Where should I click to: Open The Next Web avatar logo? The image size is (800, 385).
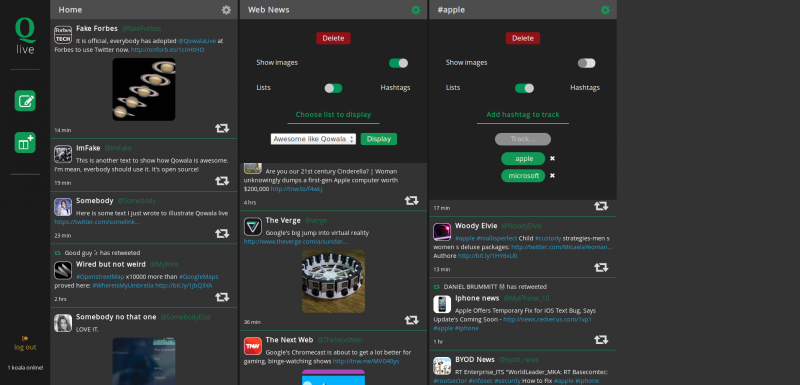253,346
